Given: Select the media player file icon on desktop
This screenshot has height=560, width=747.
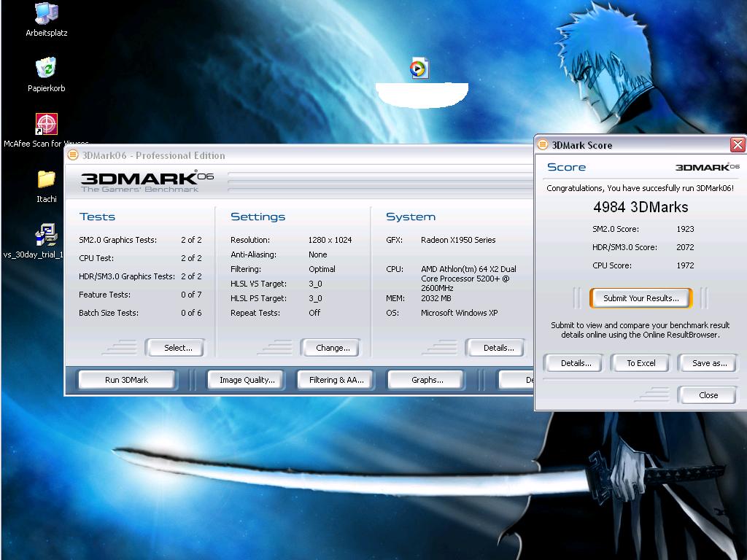Looking at the screenshot, I should (x=419, y=68).
